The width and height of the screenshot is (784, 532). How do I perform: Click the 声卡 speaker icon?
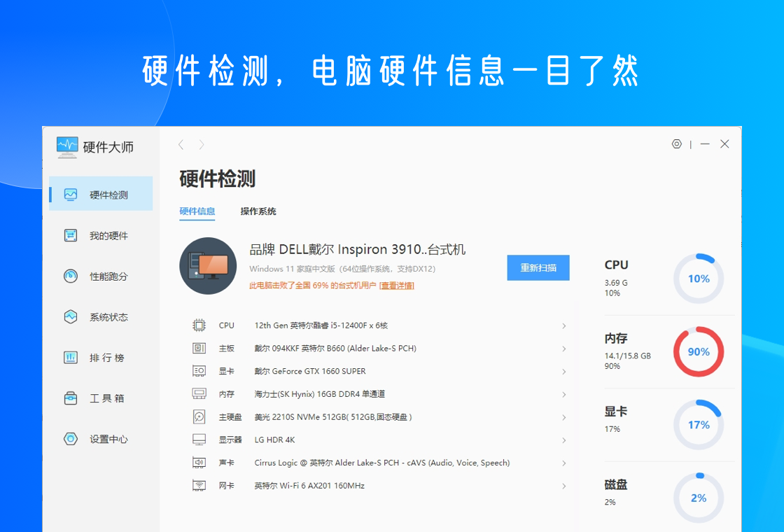[199, 463]
